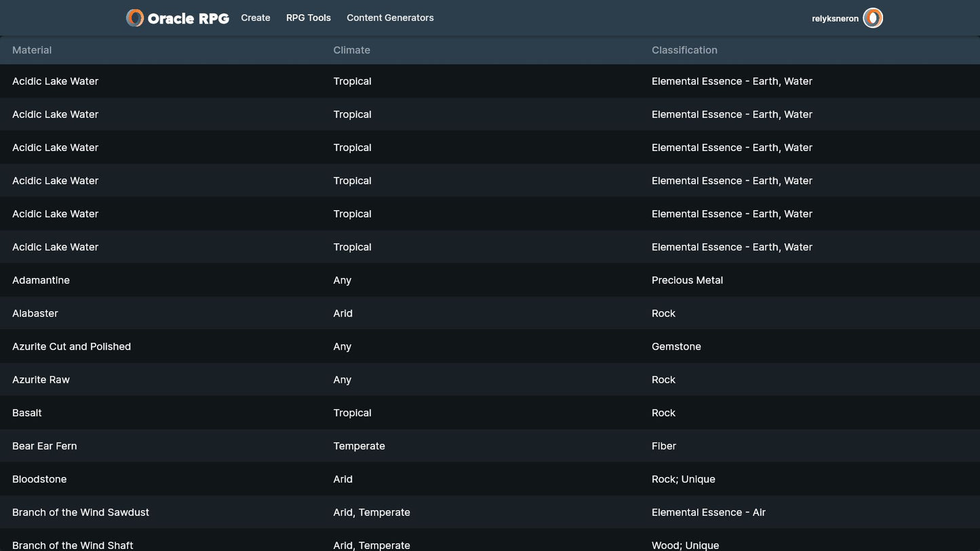Sort by the Climate column header
Viewport: 980px width, 551px height.
click(x=351, y=50)
